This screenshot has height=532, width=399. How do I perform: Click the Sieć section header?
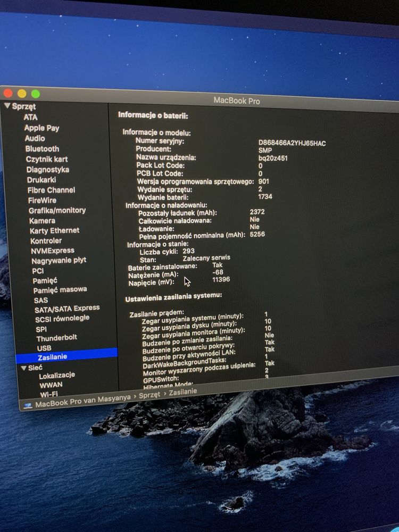pos(35,368)
